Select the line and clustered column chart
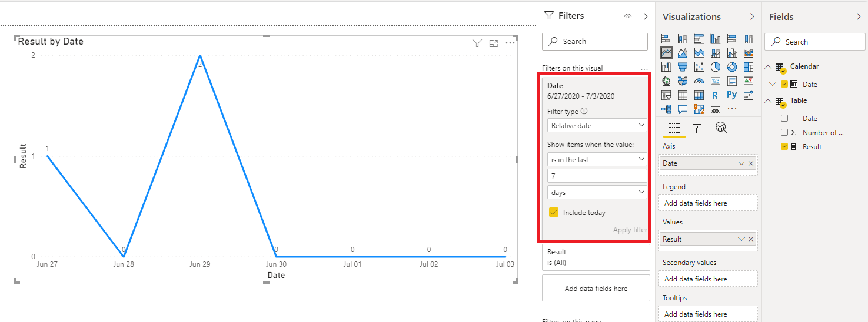Image resolution: width=868 pixels, height=322 pixels. 732,53
